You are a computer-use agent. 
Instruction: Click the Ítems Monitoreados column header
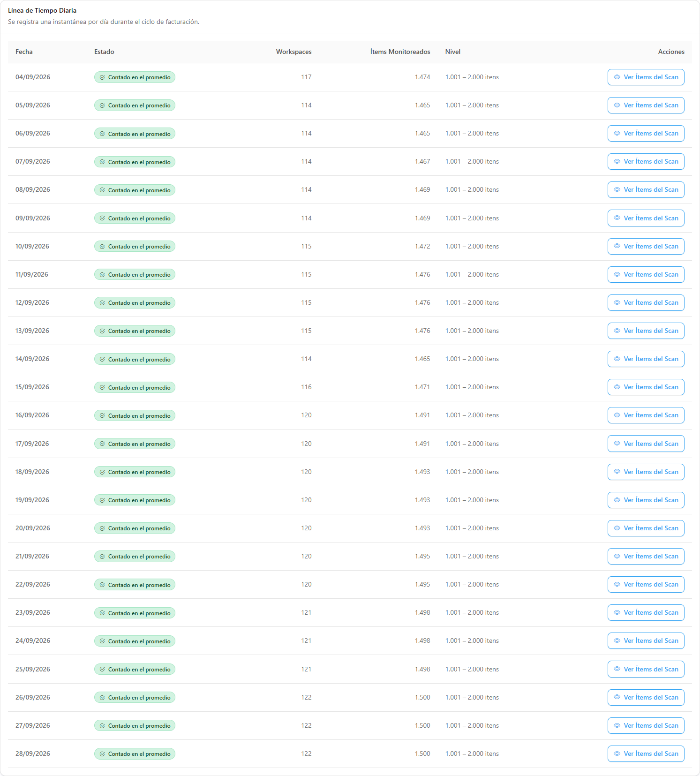click(400, 52)
